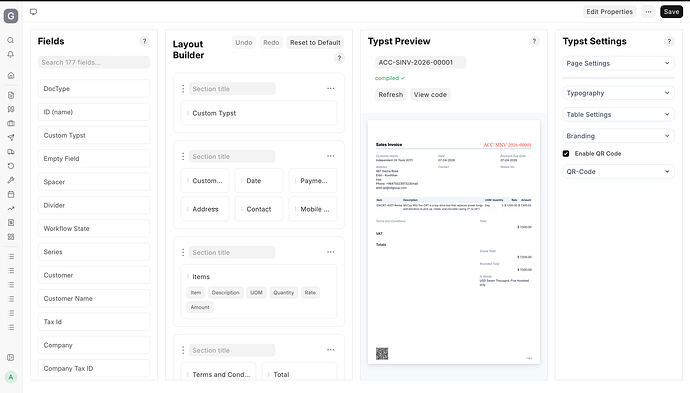Click Reset to Default button
This screenshot has width=690, height=393.
pos(315,43)
